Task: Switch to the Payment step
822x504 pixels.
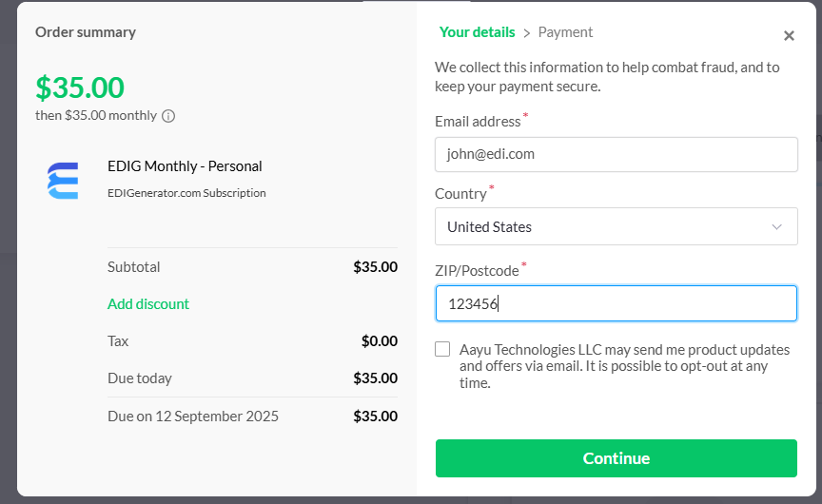Action: click(x=565, y=32)
